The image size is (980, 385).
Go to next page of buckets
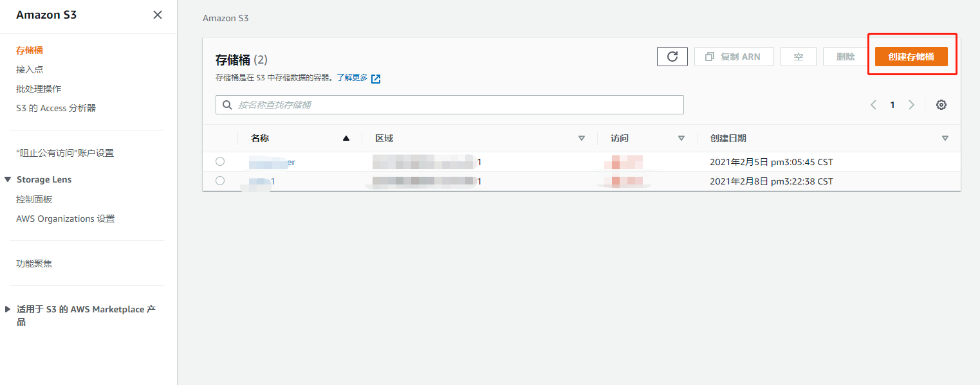coord(911,105)
